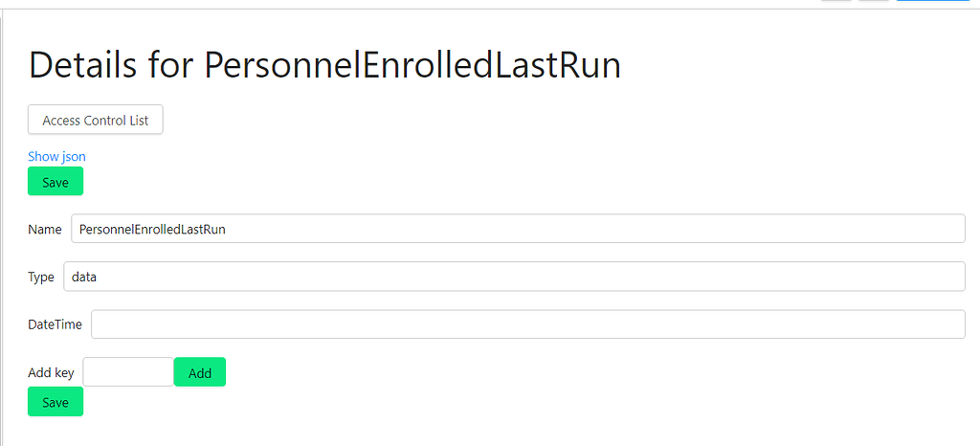The height and width of the screenshot is (446, 980).
Task: Click the Add key label
Action: pyautogui.click(x=52, y=373)
